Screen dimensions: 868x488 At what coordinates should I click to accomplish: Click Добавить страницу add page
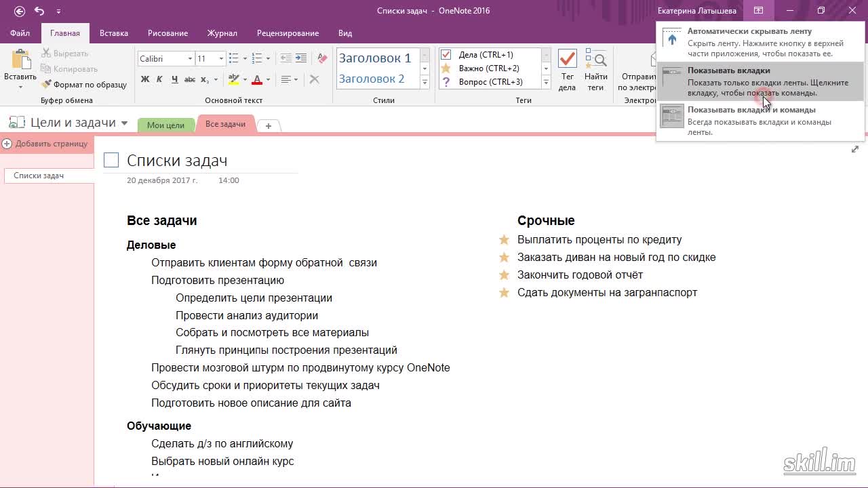[45, 144]
